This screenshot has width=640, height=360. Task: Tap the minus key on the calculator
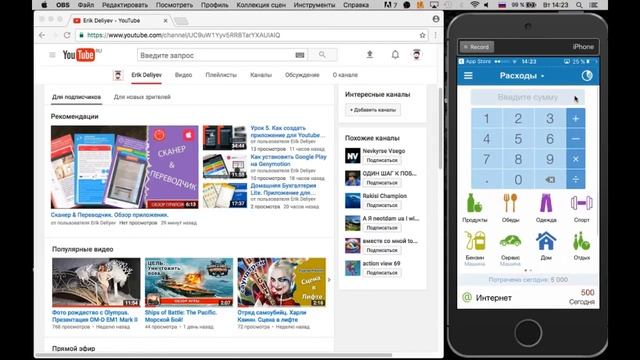tap(576, 139)
